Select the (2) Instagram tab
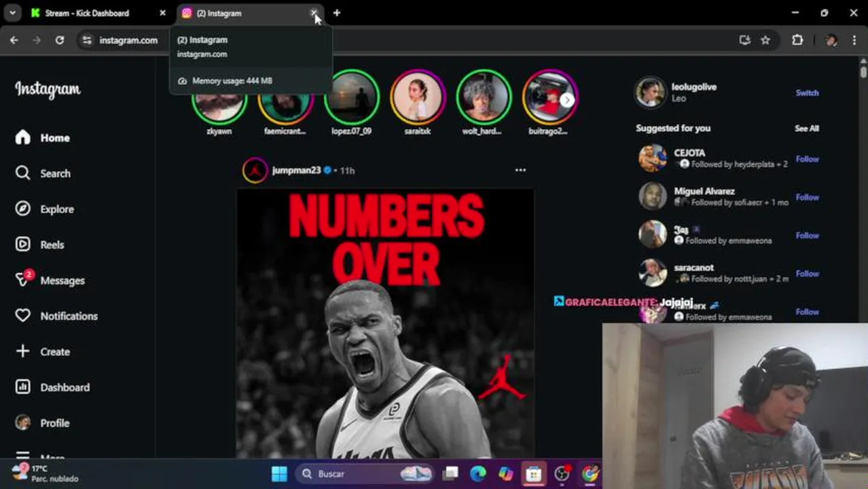The width and height of the screenshot is (868, 489). click(x=245, y=13)
